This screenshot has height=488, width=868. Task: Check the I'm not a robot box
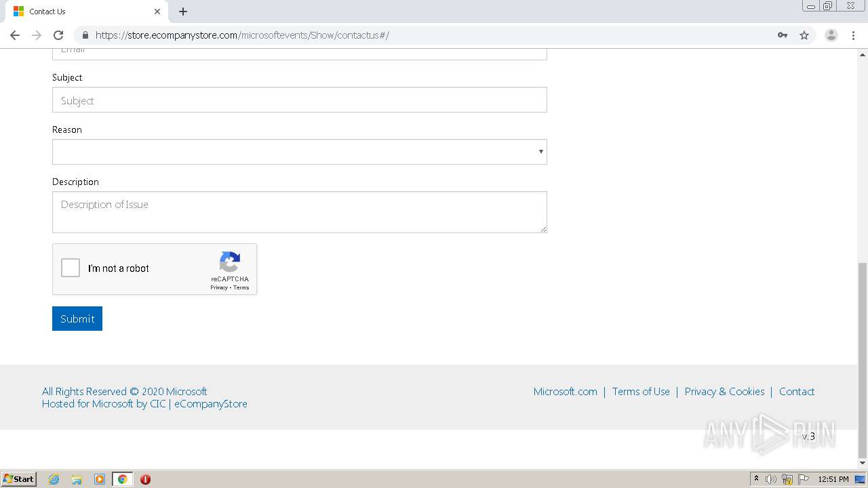click(71, 268)
